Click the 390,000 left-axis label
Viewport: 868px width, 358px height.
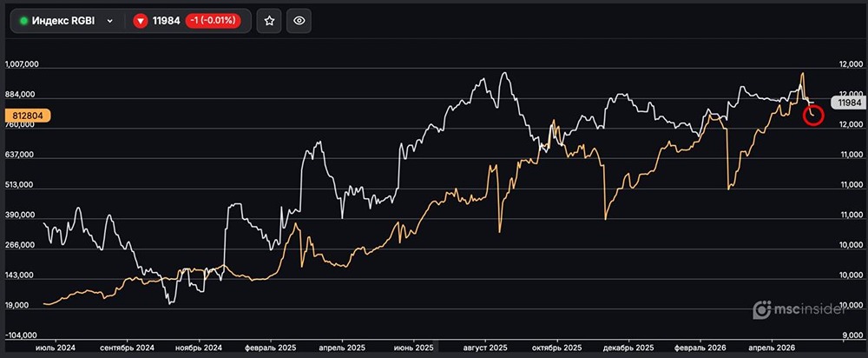click(19, 215)
